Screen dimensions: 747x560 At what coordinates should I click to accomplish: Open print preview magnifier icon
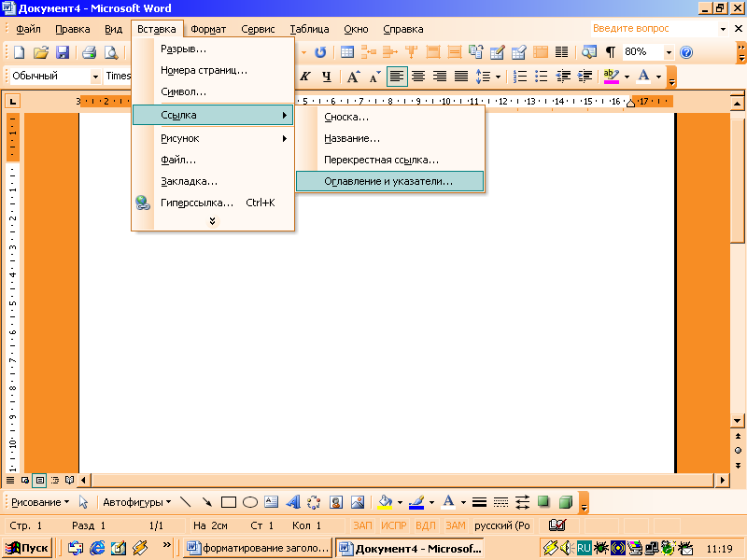pos(111,52)
